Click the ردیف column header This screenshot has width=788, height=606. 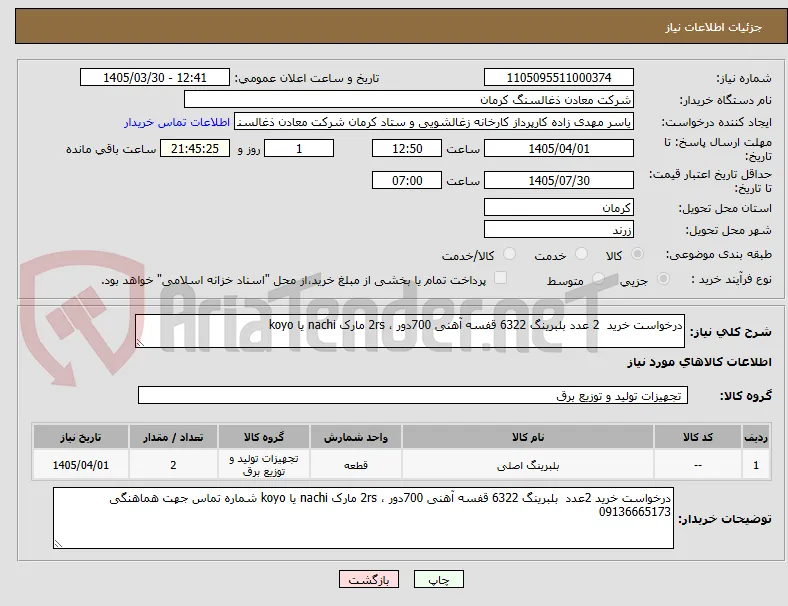pyautogui.click(x=756, y=437)
